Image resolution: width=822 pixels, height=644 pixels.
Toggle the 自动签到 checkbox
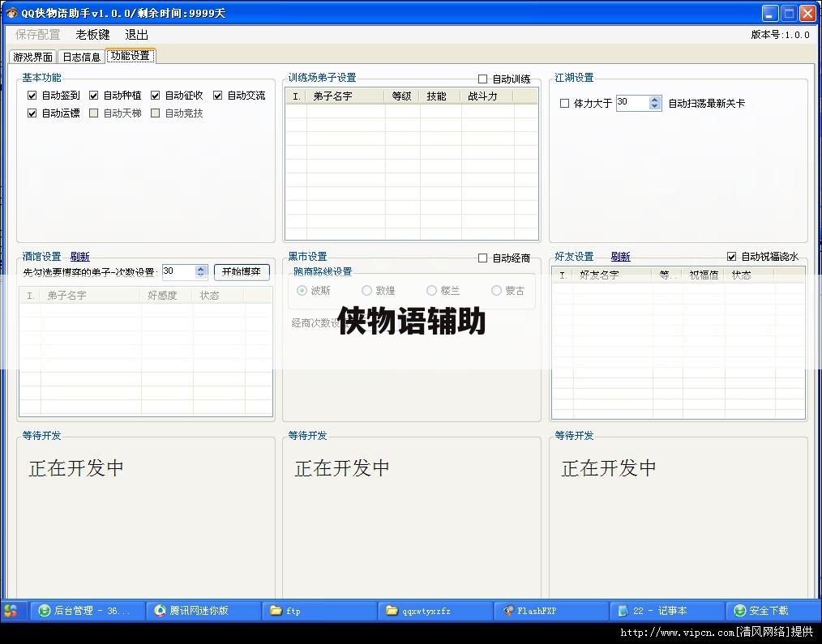pos(32,96)
